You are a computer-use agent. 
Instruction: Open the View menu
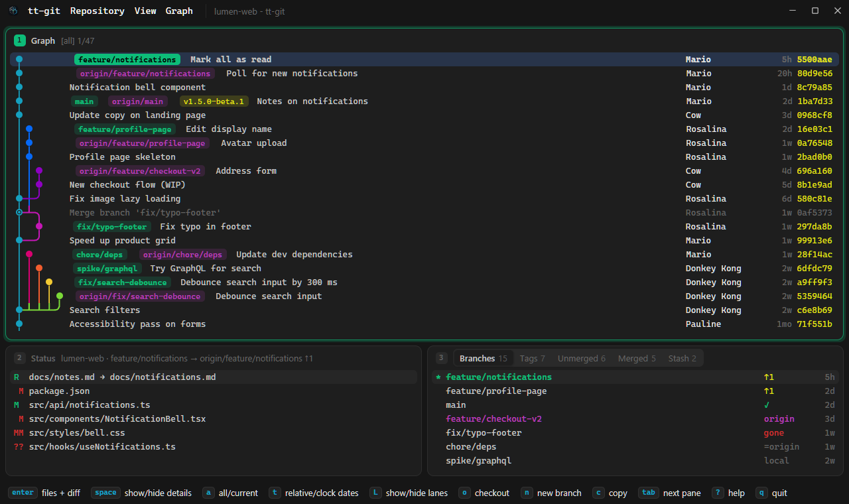145,11
